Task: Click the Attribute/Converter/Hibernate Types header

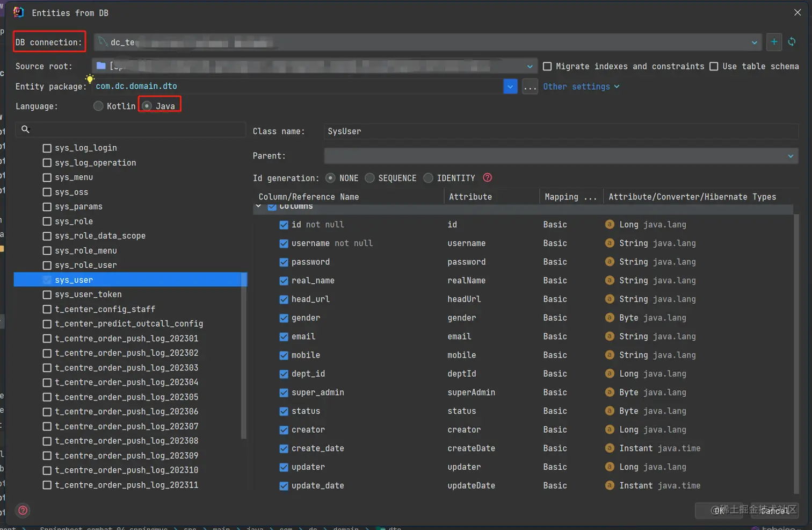Action: pos(692,197)
